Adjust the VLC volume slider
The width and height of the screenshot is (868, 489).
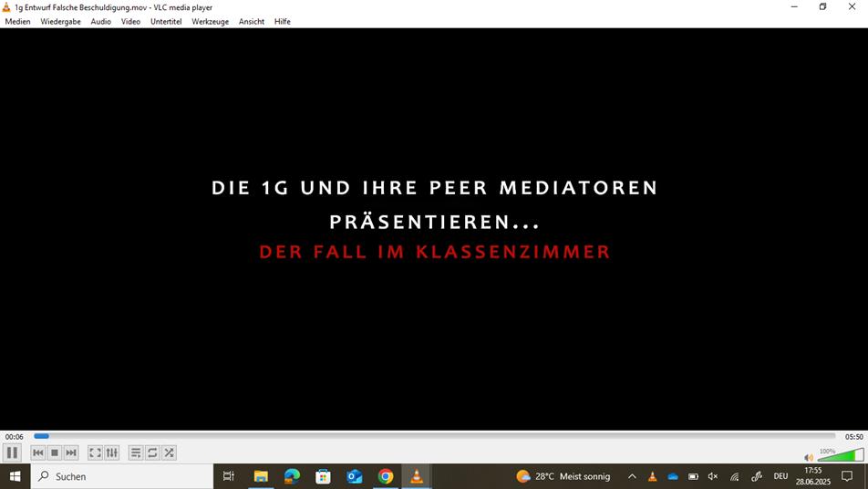841,455
